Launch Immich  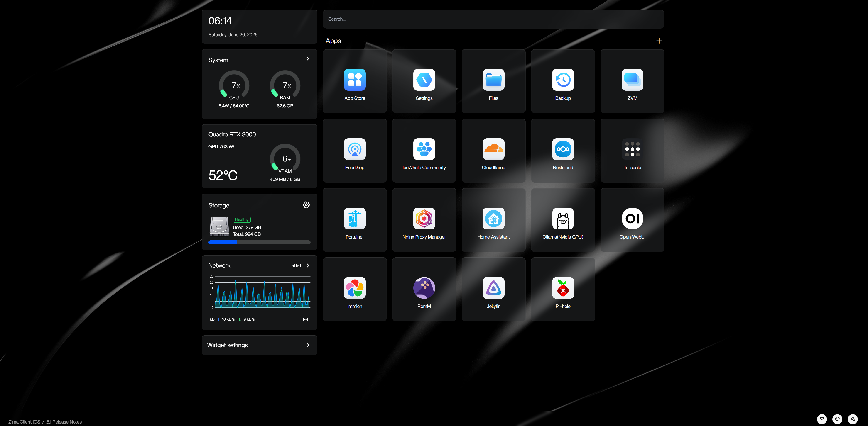(354, 289)
